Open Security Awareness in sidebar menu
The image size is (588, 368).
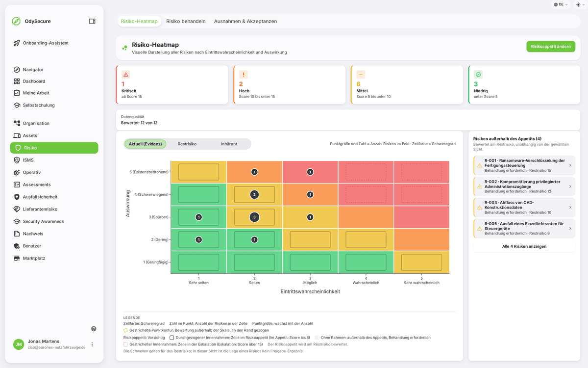click(x=54, y=221)
